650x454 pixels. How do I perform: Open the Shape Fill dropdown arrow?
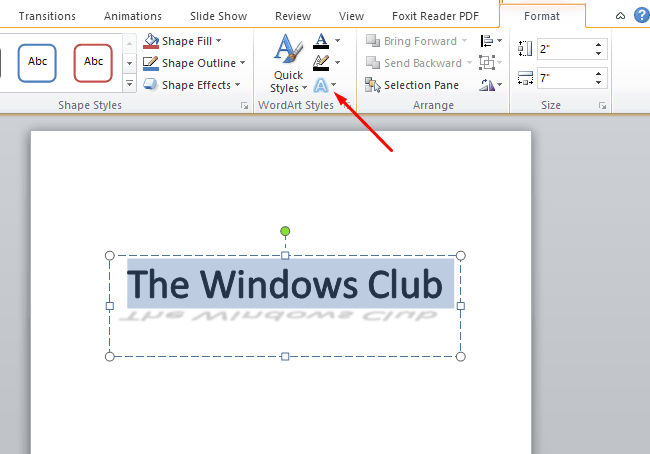coord(218,41)
